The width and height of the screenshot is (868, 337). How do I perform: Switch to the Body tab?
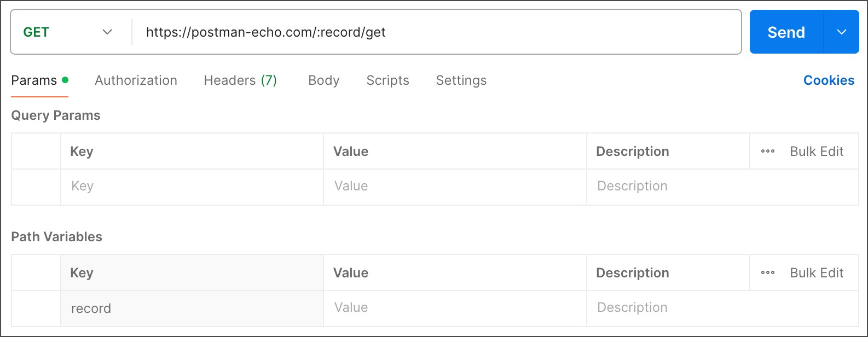pyautogui.click(x=323, y=80)
